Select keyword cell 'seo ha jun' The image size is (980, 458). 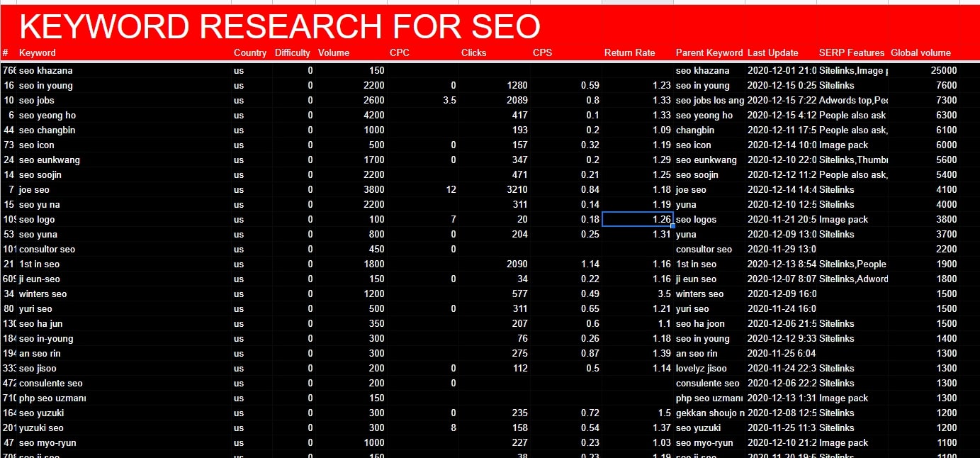(x=124, y=323)
